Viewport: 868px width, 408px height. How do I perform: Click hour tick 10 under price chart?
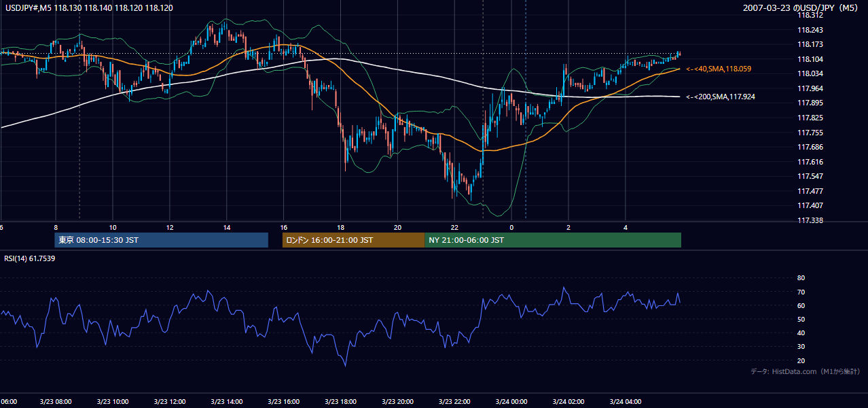point(113,228)
